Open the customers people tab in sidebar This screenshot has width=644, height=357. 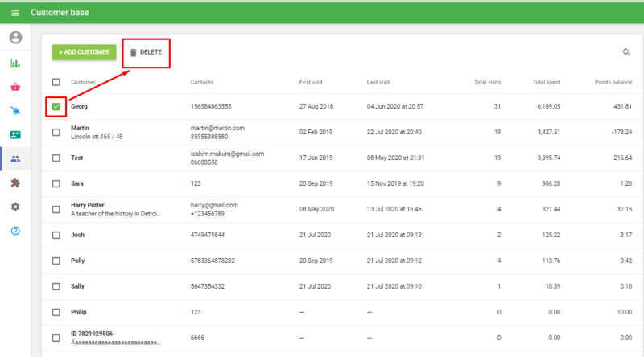(x=15, y=159)
